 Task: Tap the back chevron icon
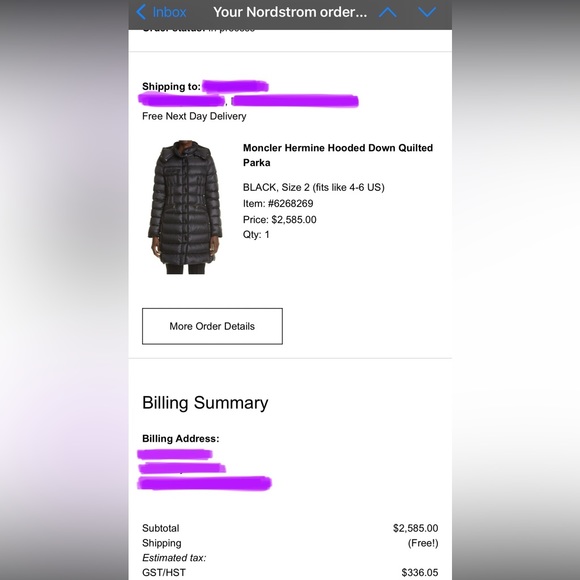(141, 12)
